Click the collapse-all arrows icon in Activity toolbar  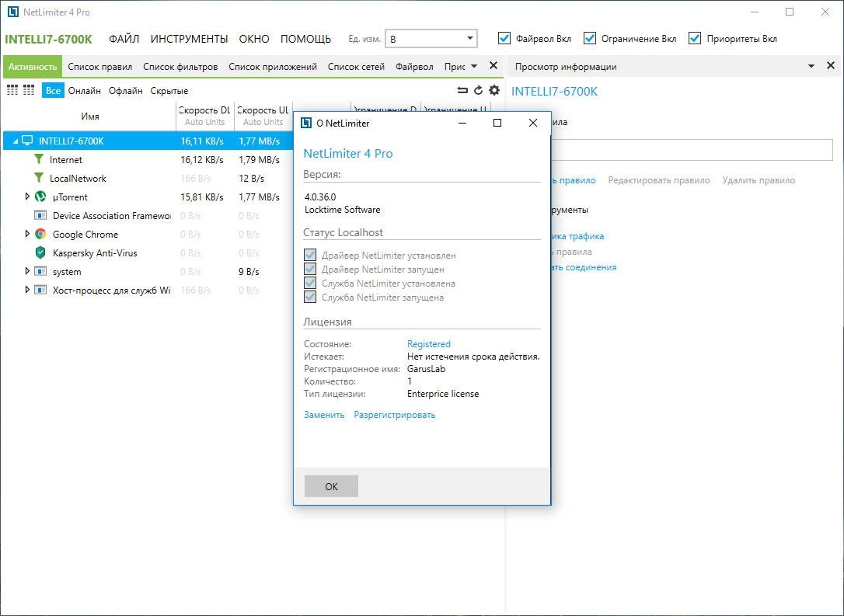pos(462,90)
